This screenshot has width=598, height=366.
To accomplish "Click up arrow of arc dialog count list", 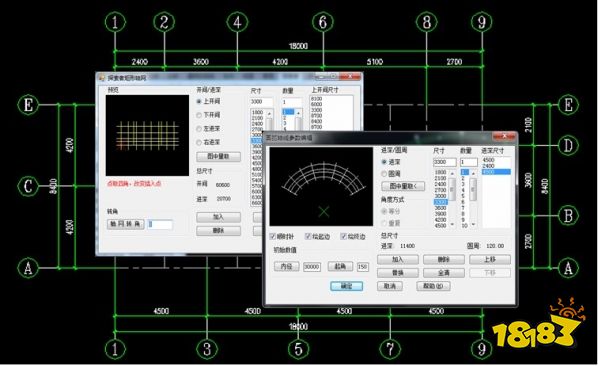I will [473, 173].
